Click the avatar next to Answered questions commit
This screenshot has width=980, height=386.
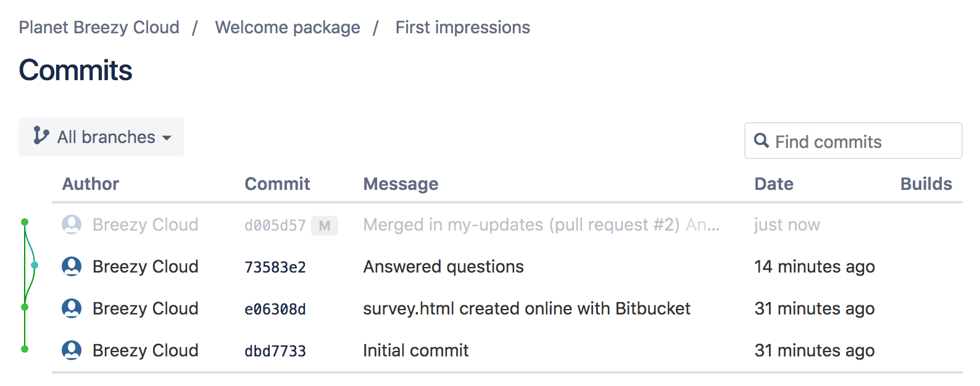72,266
